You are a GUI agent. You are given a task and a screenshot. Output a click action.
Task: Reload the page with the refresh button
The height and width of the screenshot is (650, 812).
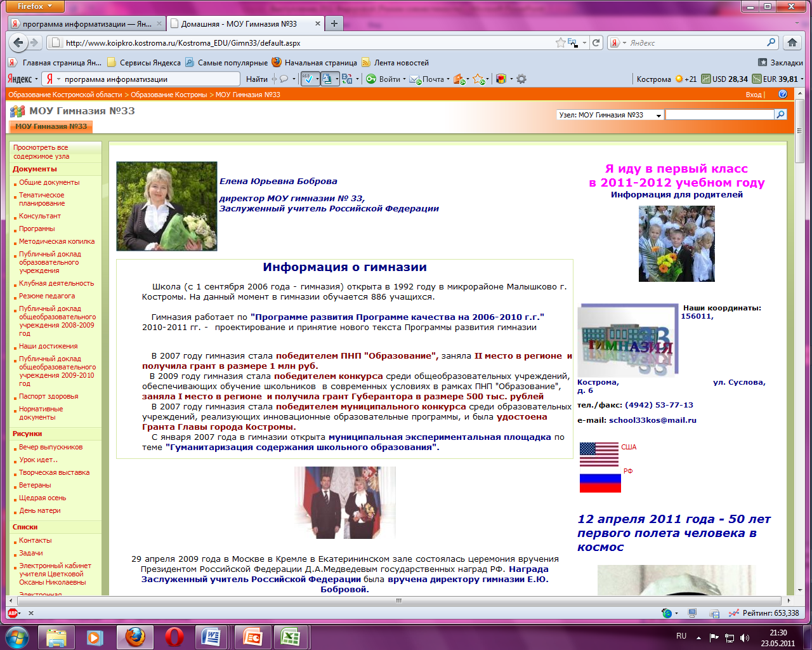pos(596,43)
